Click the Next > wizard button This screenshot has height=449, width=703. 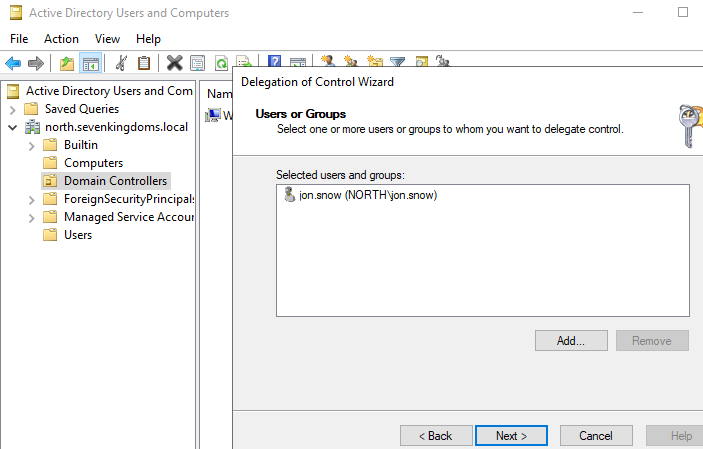(x=511, y=436)
